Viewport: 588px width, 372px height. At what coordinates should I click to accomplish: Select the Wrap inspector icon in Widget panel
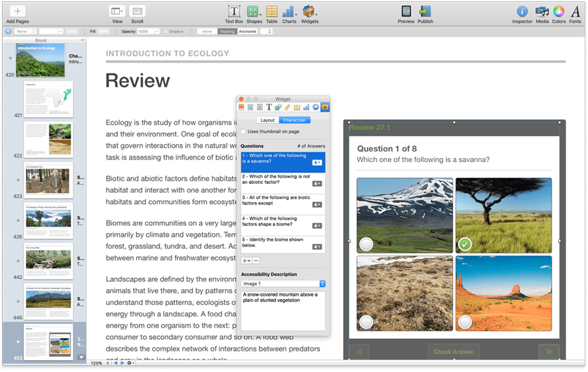(x=260, y=107)
